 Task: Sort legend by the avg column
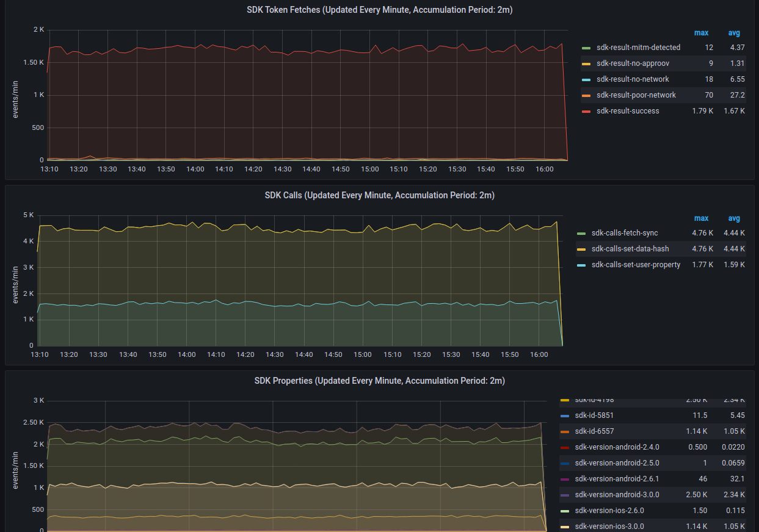(734, 33)
